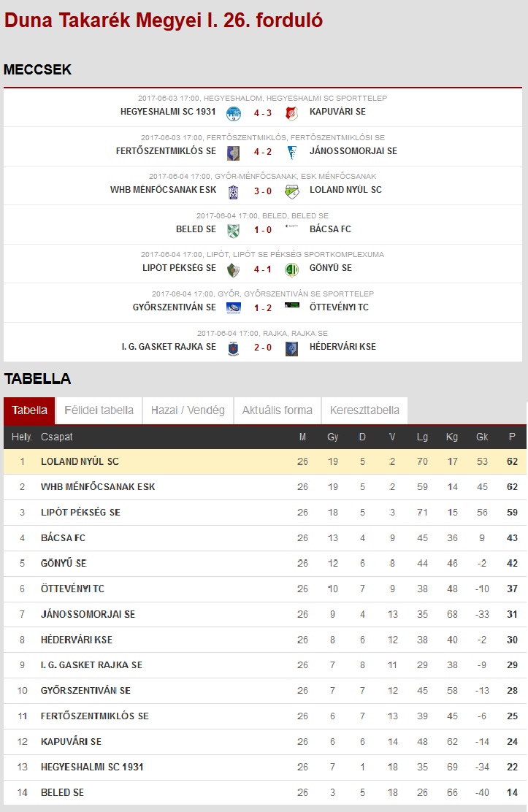Click the Fertőszentmiklós SE team crest
Screen dimensions: 528x812
click(x=234, y=153)
